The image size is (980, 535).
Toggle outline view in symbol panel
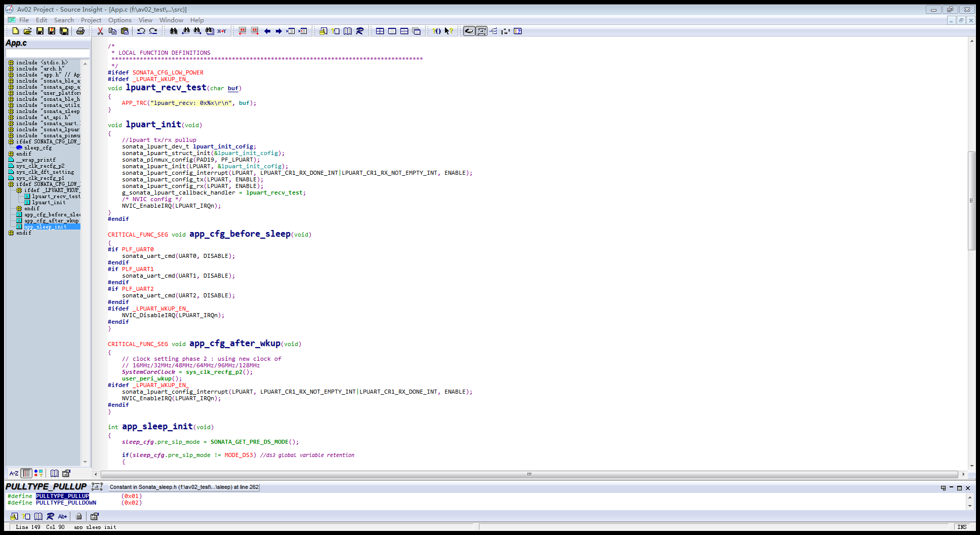pos(27,473)
